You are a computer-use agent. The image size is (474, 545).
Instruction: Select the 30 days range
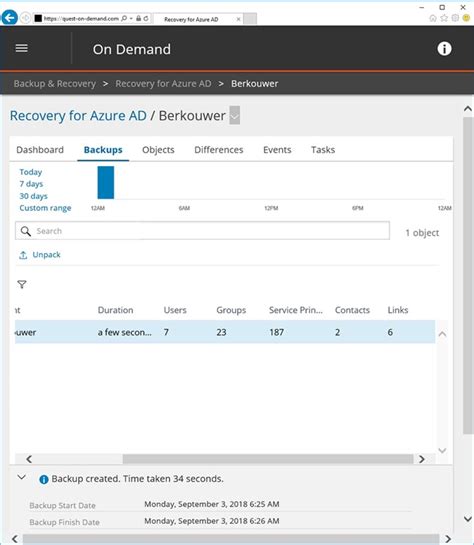pyautogui.click(x=33, y=196)
